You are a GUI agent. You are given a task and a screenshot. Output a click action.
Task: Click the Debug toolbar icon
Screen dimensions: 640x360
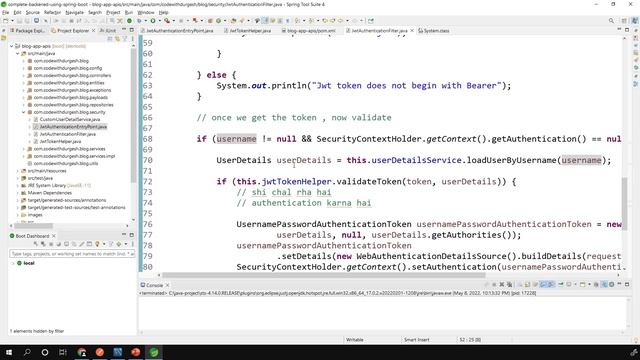point(139,20)
